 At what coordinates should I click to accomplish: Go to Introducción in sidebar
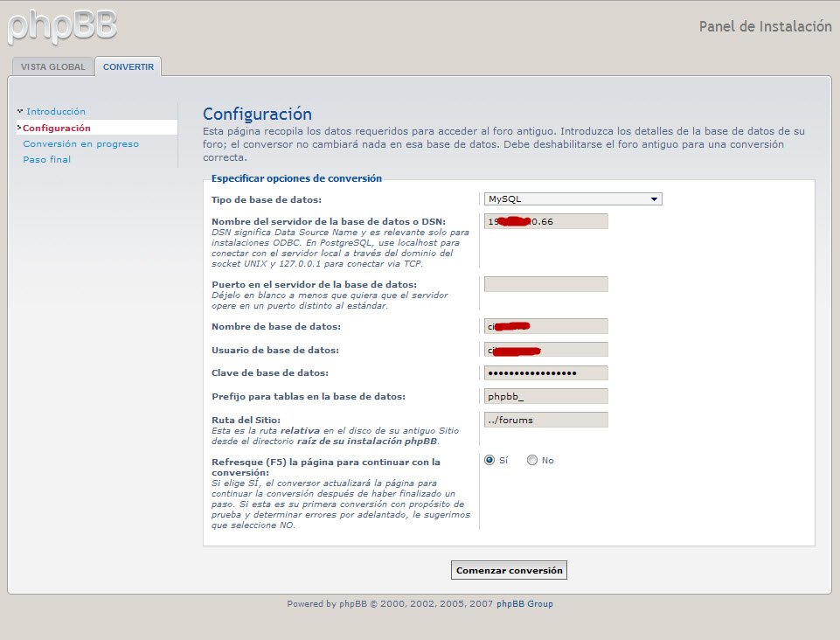click(x=56, y=112)
